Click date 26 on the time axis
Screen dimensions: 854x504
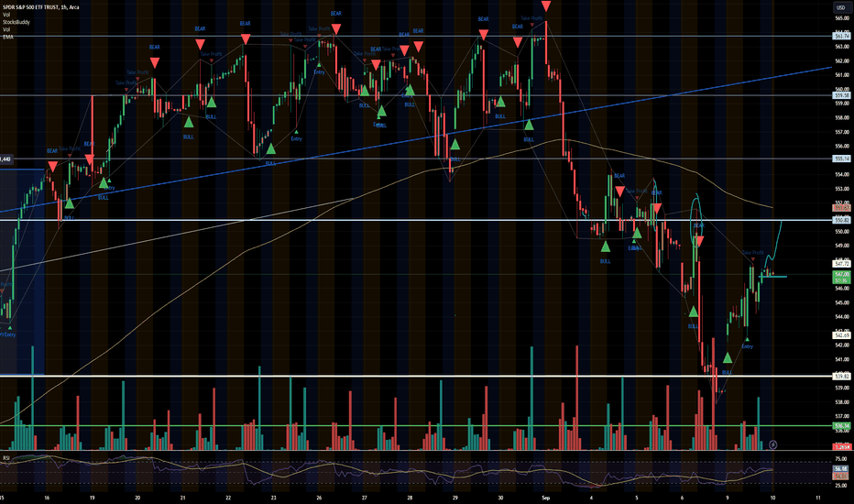[x=319, y=498]
